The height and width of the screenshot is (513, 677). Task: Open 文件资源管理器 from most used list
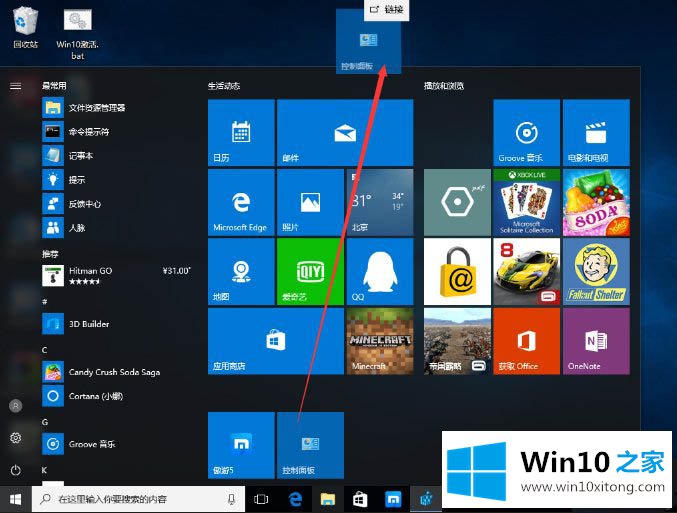coord(117,108)
